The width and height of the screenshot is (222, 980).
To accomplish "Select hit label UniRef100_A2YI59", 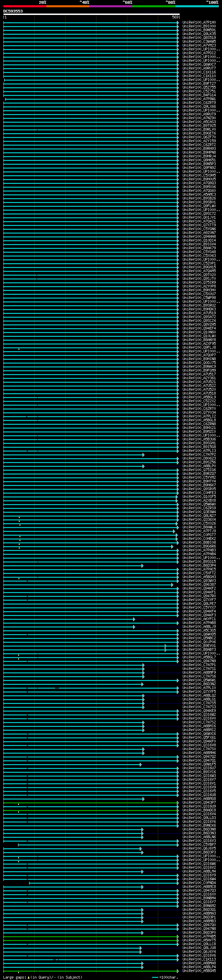I will click(199, 141).
